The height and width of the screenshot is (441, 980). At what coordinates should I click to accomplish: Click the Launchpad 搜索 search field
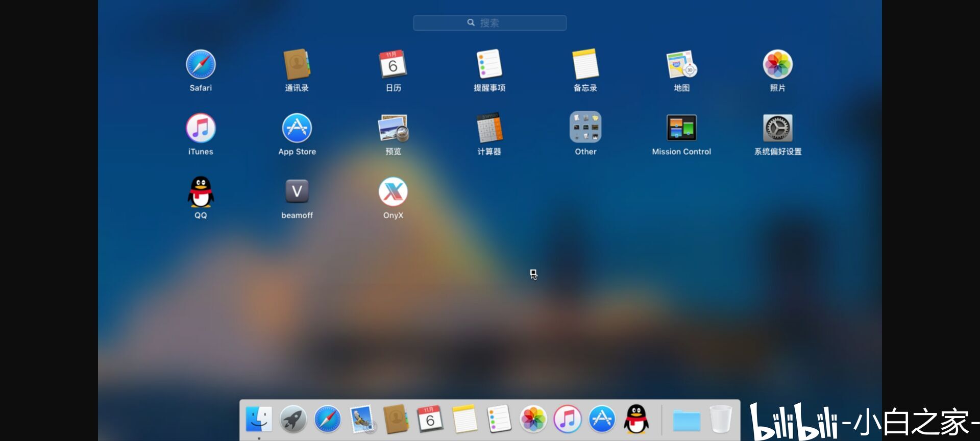pyautogui.click(x=489, y=23)
